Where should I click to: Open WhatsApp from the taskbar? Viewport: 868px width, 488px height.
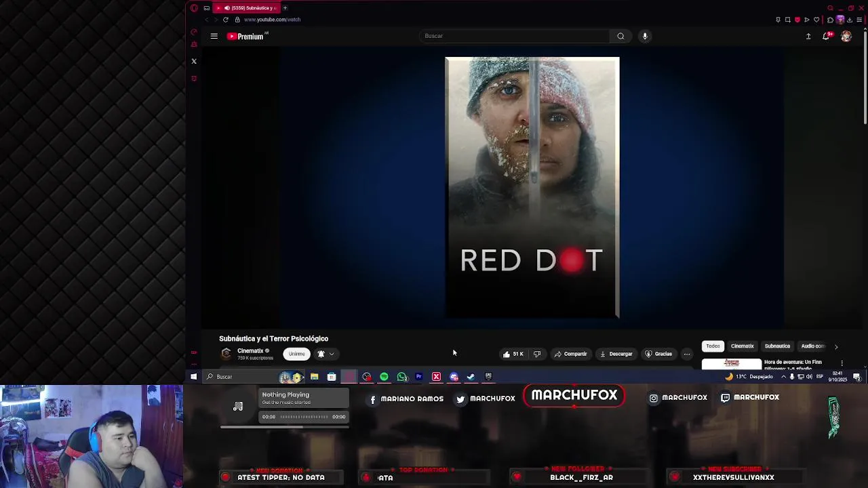[x=402, y=377]
